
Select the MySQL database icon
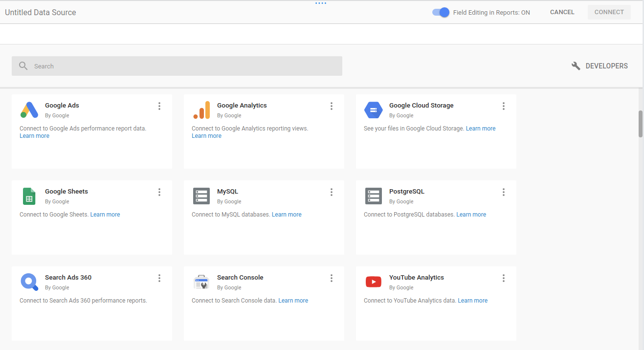pyautogui.click(x=201, y=196)
